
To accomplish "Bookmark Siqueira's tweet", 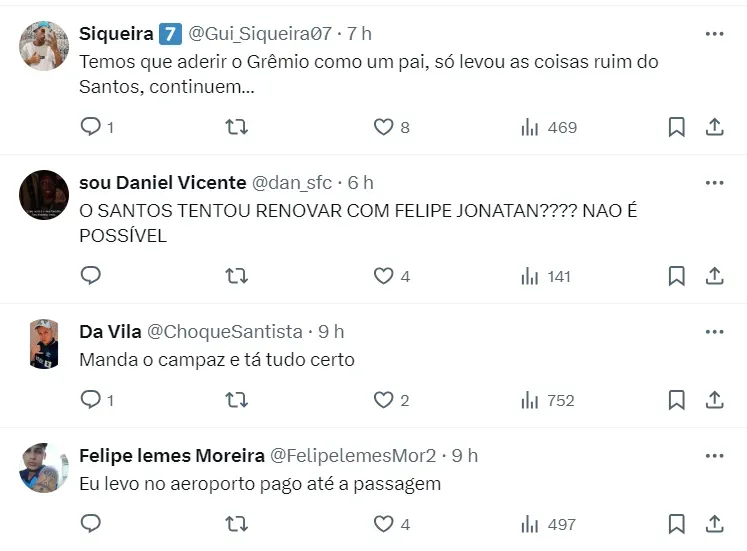I will click(676, 127).
